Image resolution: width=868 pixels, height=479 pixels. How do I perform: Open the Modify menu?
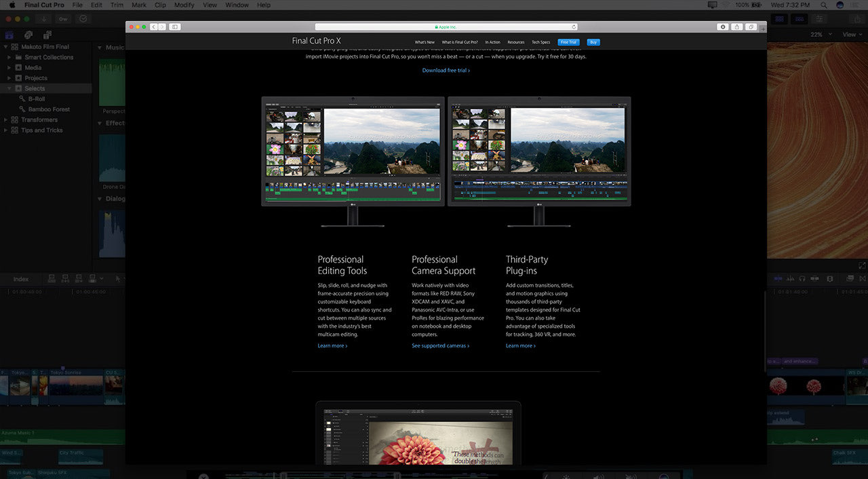(184, 5)
